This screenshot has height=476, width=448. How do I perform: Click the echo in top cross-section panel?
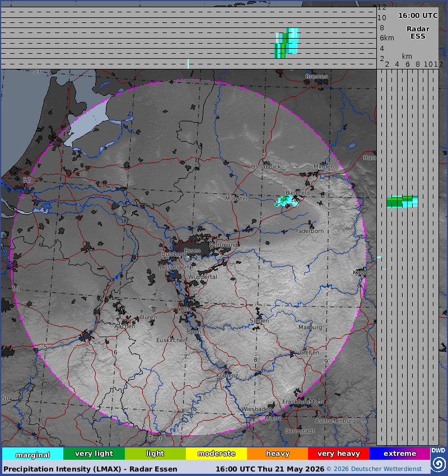287,43
